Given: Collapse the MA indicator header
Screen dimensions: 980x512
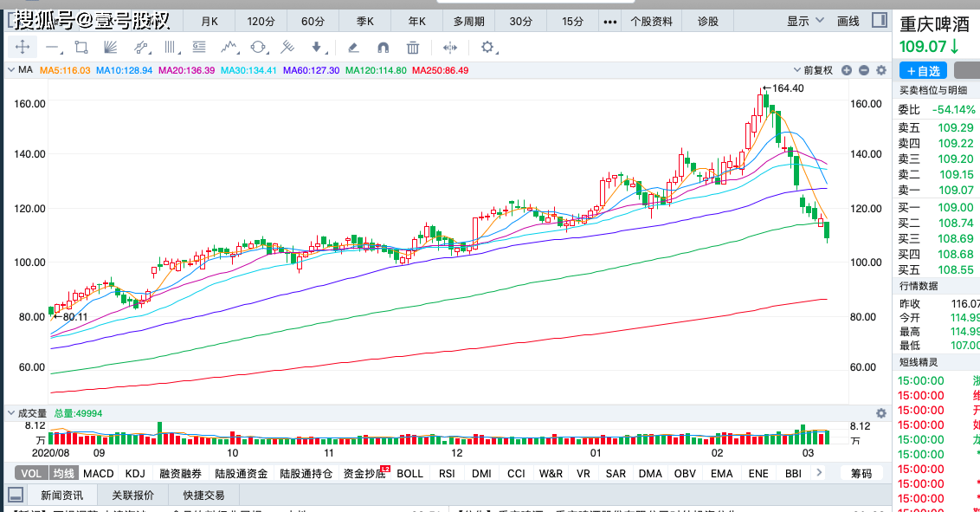Looking at the screenshot, I should coord(11,70).
